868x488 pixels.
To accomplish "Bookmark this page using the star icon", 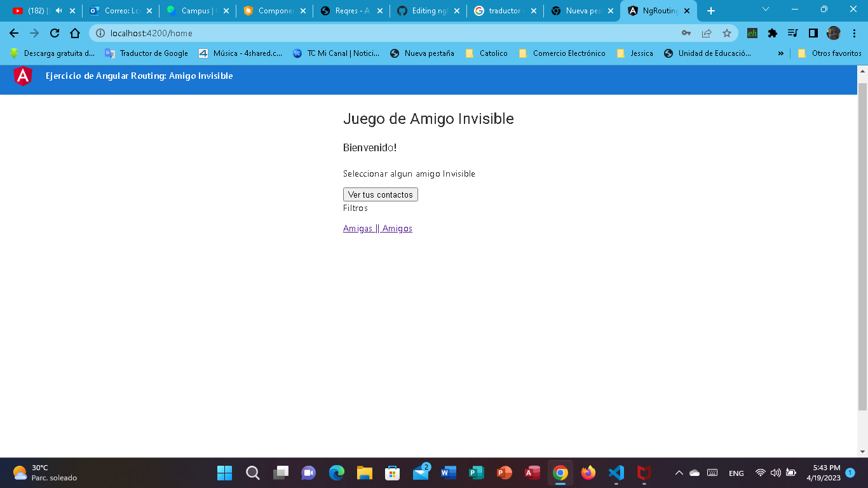I will tap(726, 33).
